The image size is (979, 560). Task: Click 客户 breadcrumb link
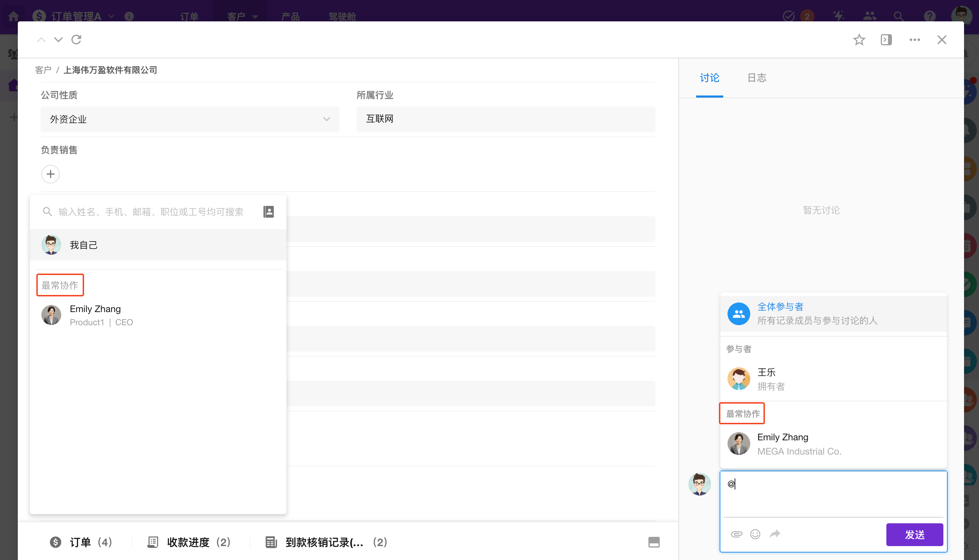click(x=43, y=70)
